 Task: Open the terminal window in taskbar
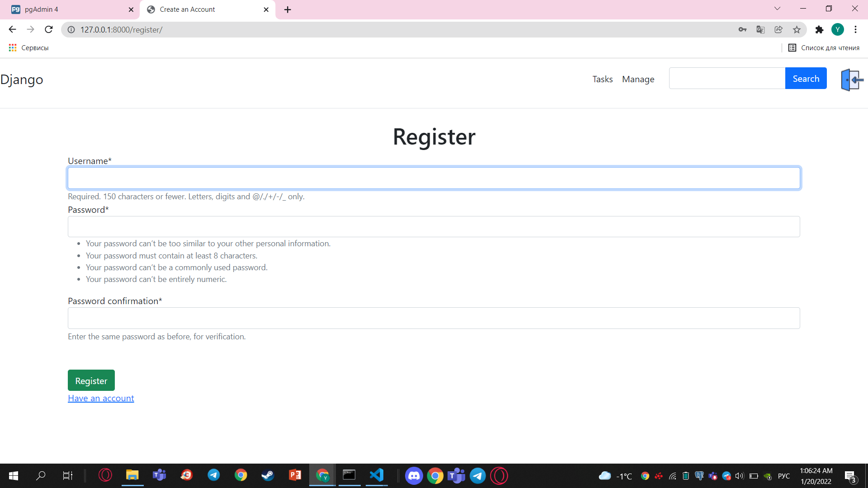pos(349,475)
